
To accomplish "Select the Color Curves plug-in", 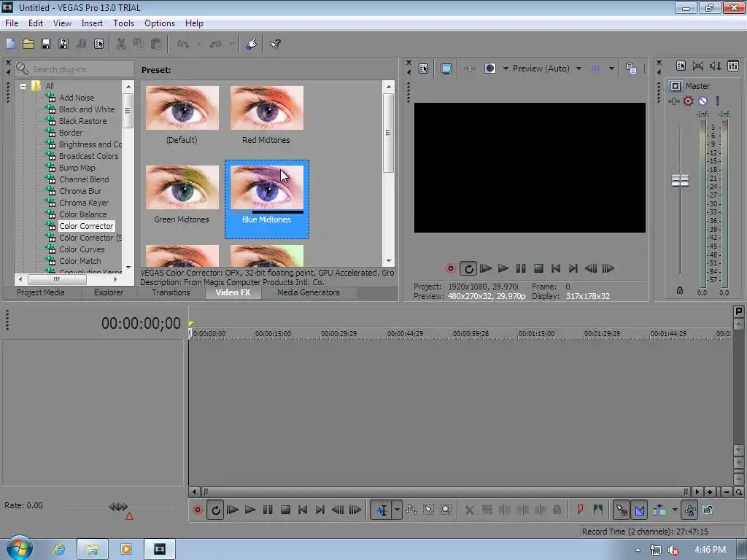I will [82, 249].
